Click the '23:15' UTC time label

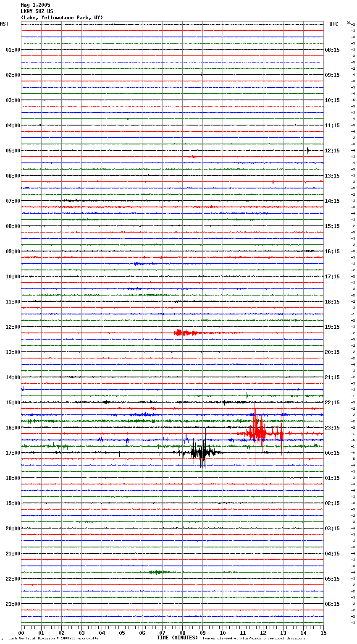coord(332,428)
